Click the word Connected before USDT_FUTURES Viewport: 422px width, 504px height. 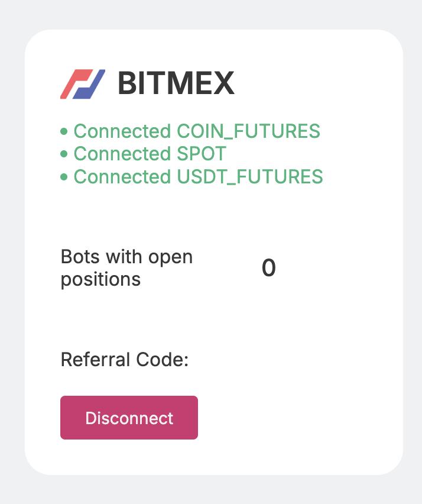122,177
